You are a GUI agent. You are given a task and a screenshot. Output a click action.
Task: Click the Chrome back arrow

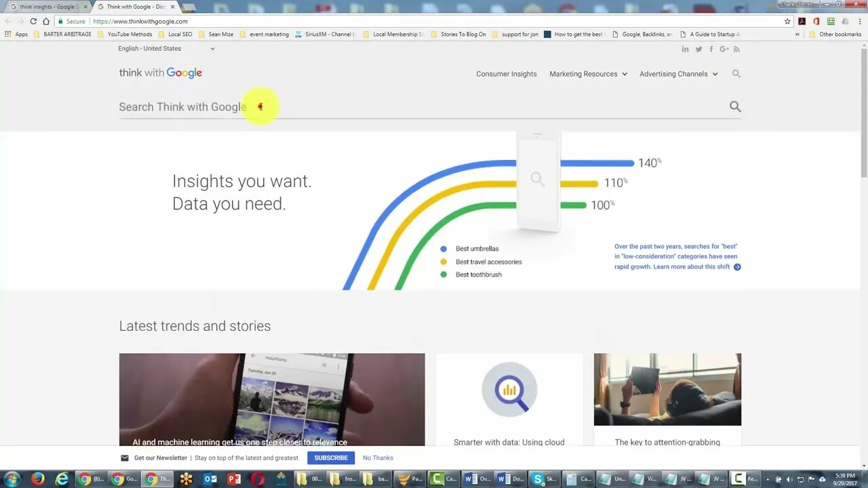8,21
